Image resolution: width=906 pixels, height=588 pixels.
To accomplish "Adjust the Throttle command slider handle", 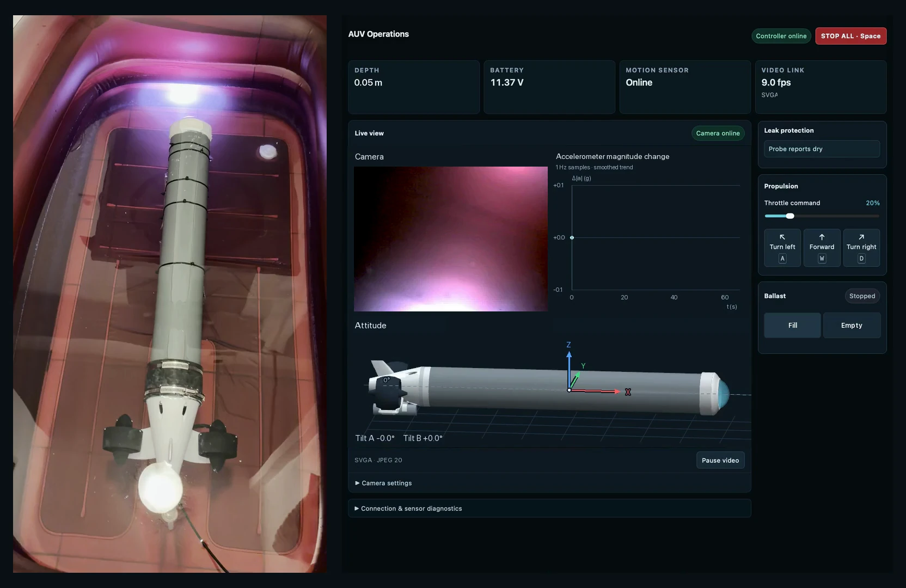I will pos(790,216).
